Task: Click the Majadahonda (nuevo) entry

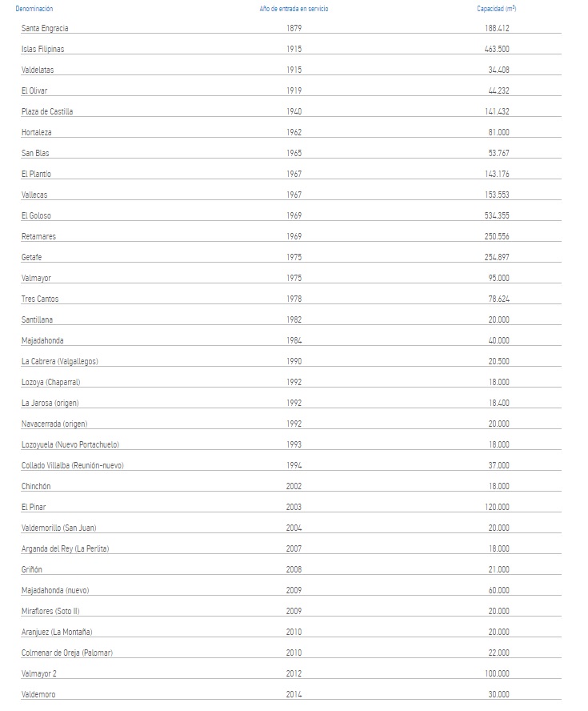Action: (x=55, y=590)
